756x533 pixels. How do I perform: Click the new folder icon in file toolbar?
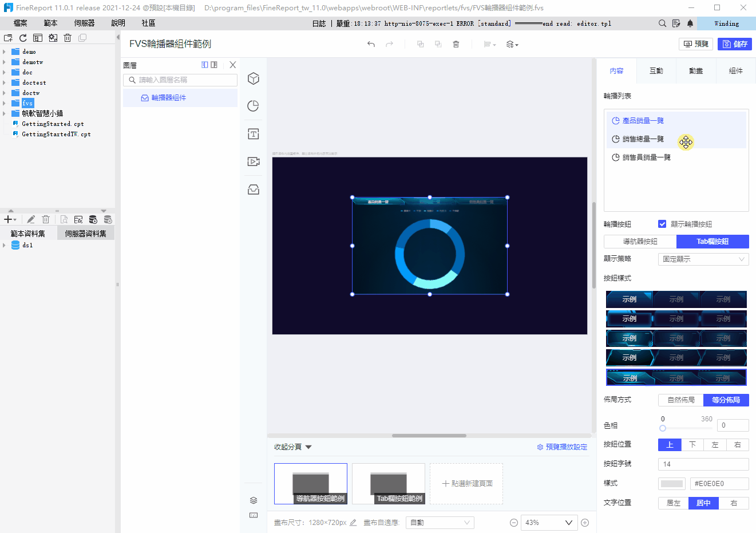tap(8, 38)
